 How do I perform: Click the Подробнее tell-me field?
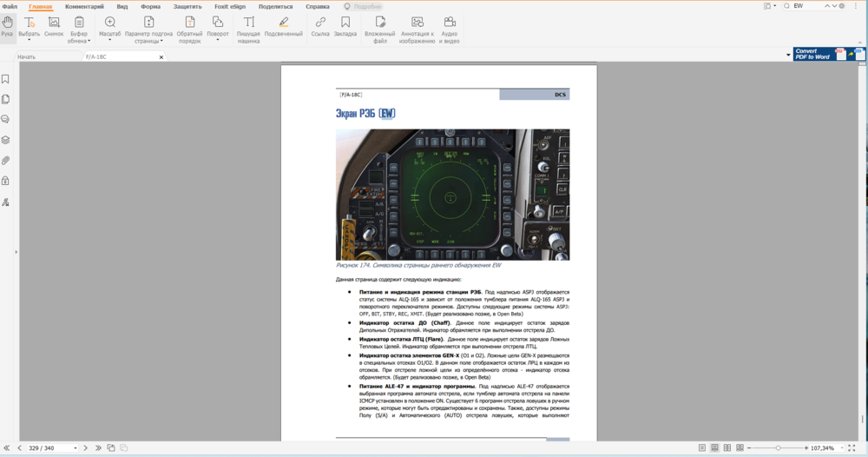[x=363, y=7]
